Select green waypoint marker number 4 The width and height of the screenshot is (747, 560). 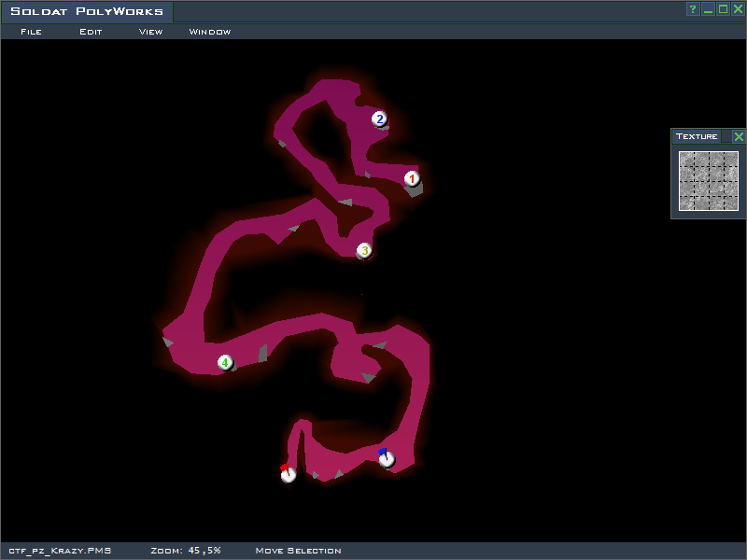(225, 362)
